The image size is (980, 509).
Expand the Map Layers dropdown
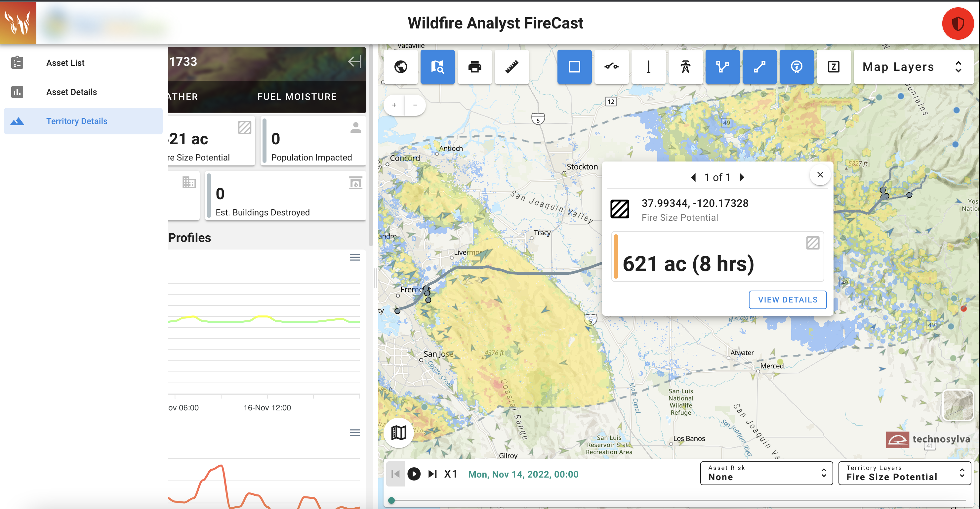913,67
